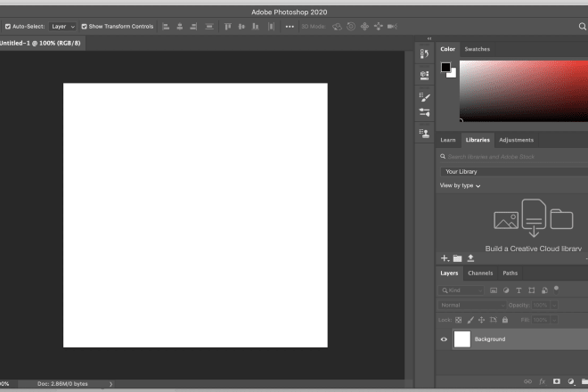The height and width of the screenshot is (392, 588).
Task: Toggle the layer filtering on/off switch
Action: click(557, 290)
